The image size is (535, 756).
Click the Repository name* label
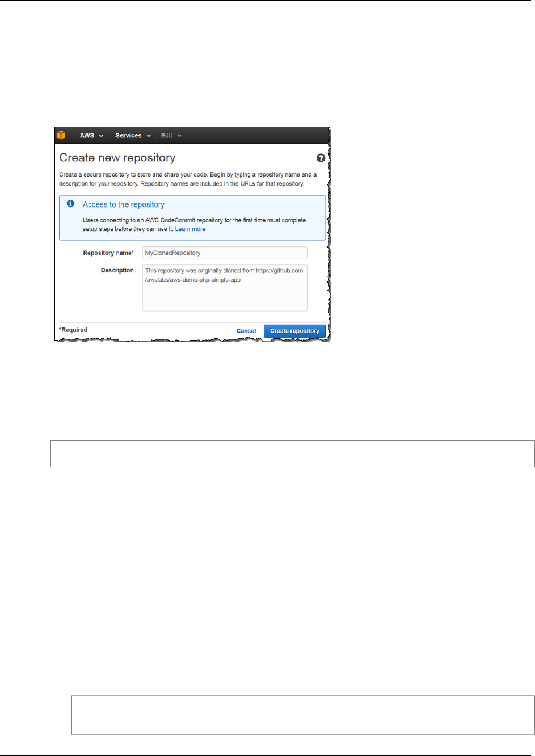click(x=108, y=253)
